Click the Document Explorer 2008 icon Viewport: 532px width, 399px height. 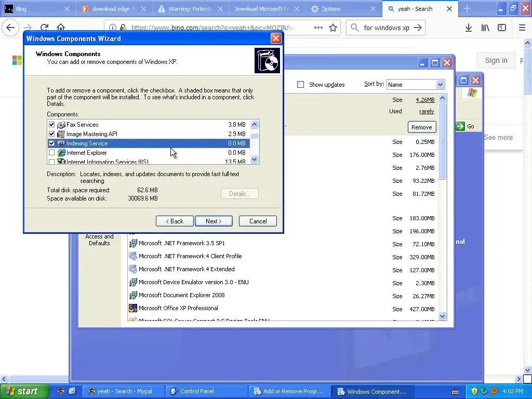(132, 295)
